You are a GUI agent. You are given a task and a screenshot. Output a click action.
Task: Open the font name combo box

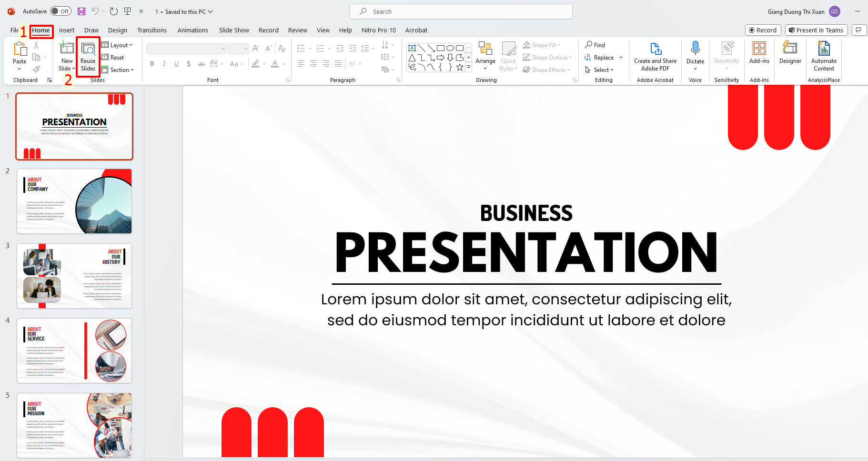tap(186, 49)
